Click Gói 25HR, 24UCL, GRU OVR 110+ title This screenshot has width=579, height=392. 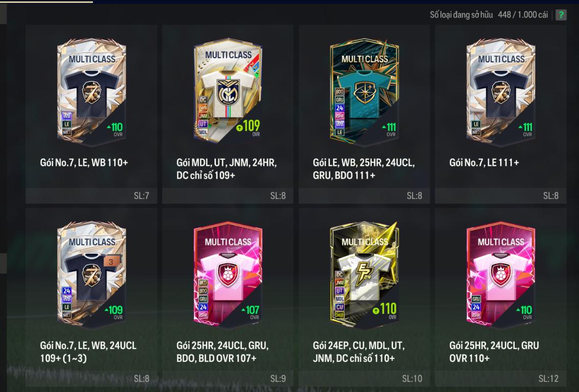pos(494,351)
